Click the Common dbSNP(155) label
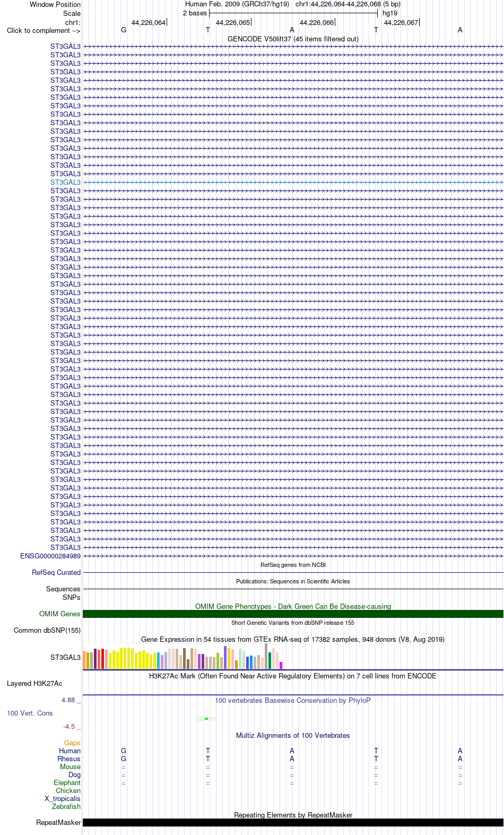This screenshot has width=504, height=835. click(x=47, y=630)
